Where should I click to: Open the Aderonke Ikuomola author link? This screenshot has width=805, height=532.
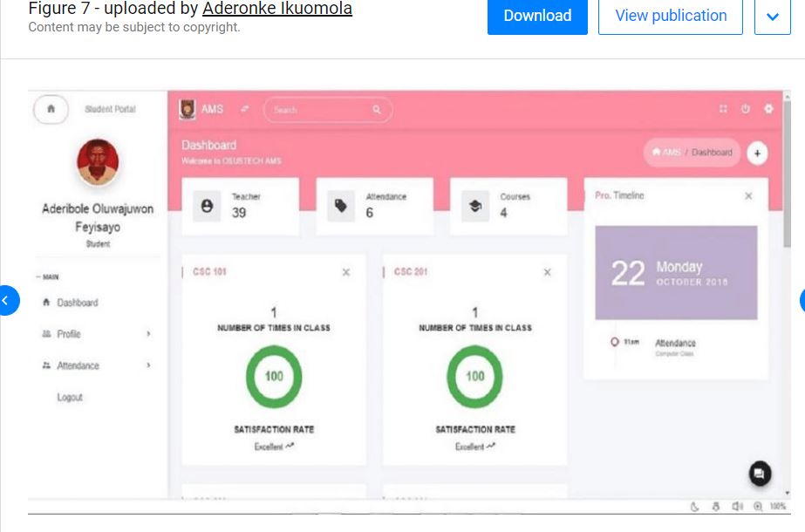coord(277,9)
